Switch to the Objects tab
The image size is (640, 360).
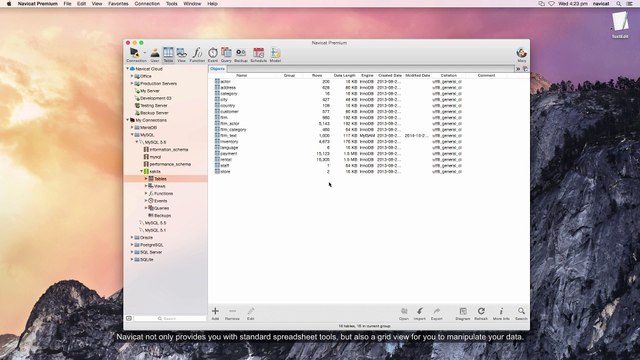[218, 69]
